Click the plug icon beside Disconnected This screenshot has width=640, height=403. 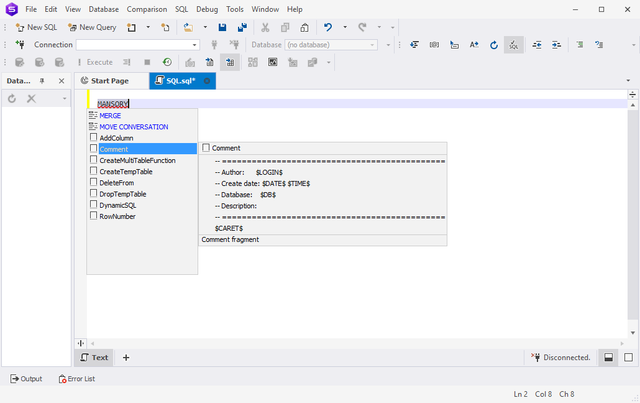click(536, 357)
